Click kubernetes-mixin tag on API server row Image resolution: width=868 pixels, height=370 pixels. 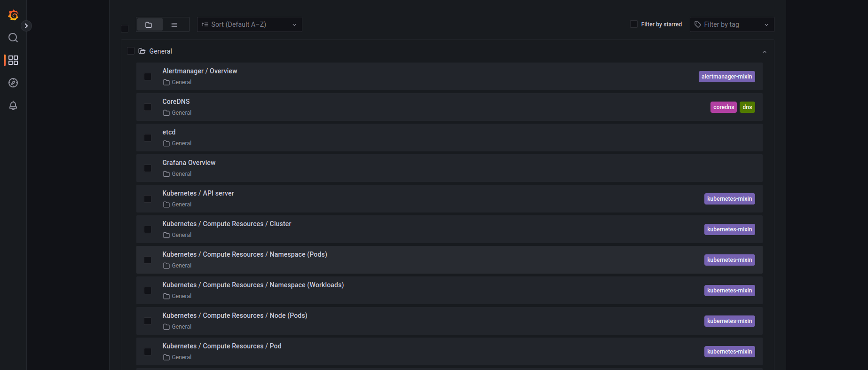pyautogui.click(x=730, y=199)
